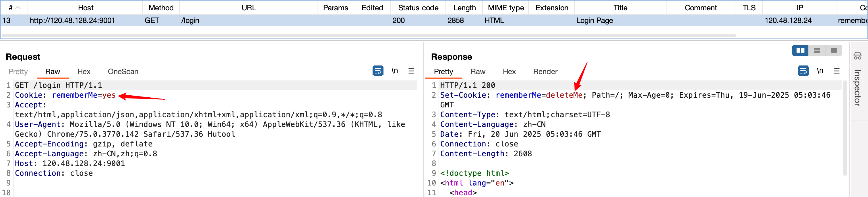868x197 pixels.
Task: Click the Content-Length: 2608 line
Action: click(486, 154)
